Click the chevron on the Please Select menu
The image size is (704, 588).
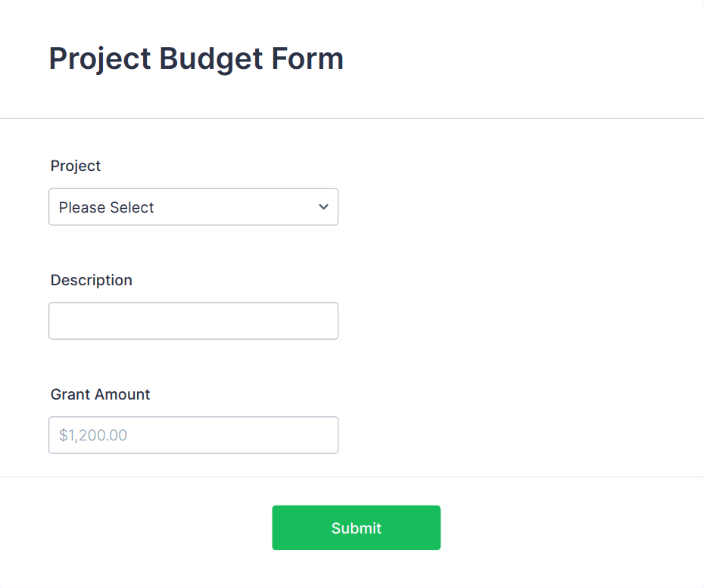tap(322, 207)
